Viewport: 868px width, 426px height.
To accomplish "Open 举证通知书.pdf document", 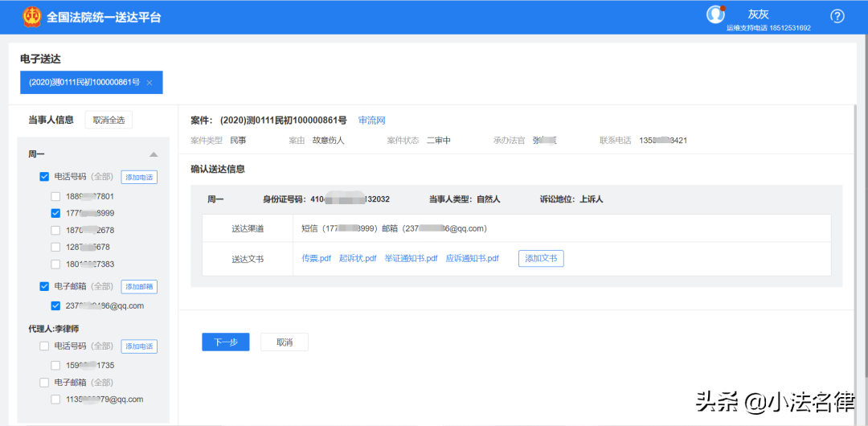I will pyautogui.click(x=411, y=258).
